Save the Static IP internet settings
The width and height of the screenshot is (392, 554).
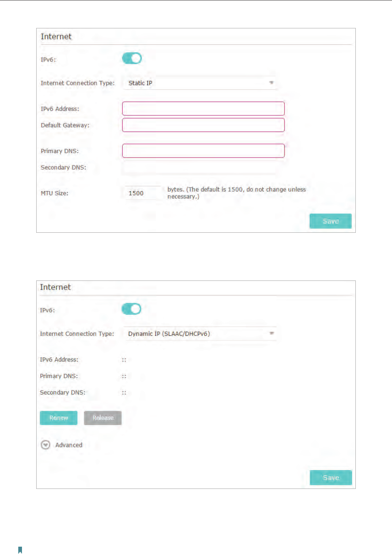coord(330,221)
